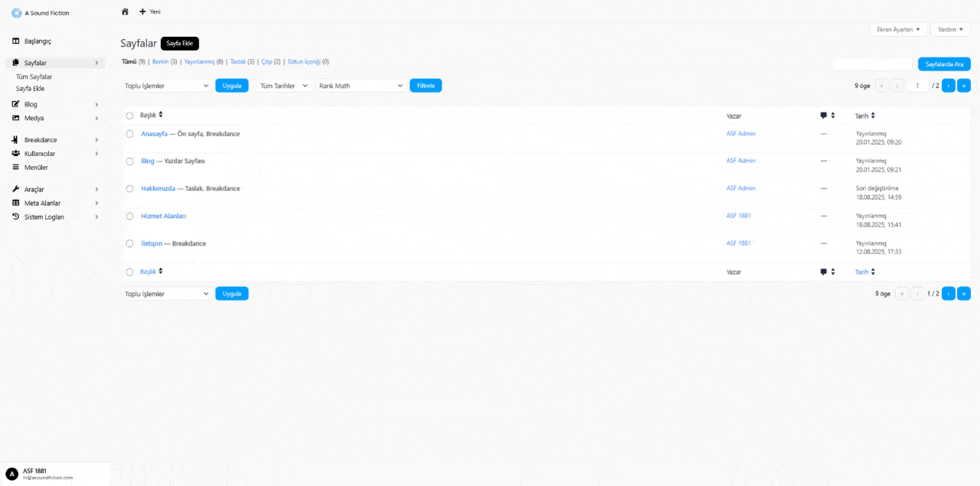The image size is (980, 486).
Task: Open the top Toplu İşlemler dropdown
Action: coord(167,86)
